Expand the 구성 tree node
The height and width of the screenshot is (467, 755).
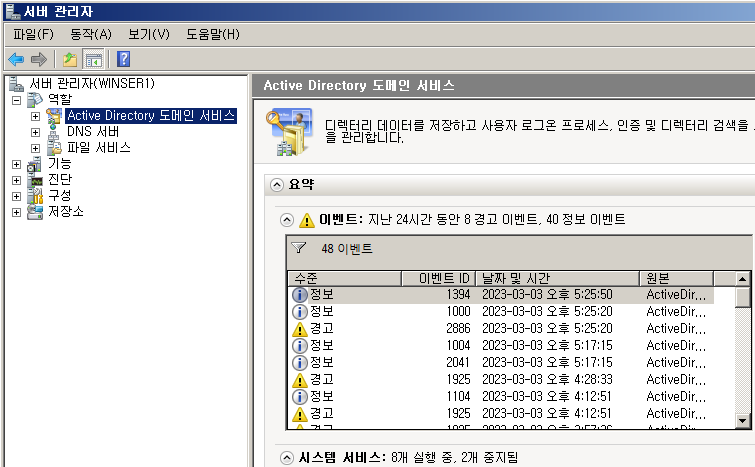coord(16,196)
